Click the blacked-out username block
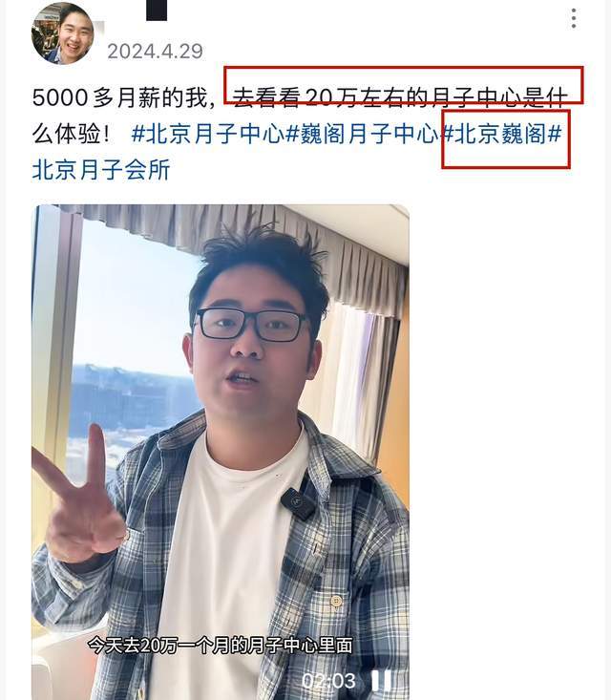This screenshot has width=611, height=700. tap(157, 10)
